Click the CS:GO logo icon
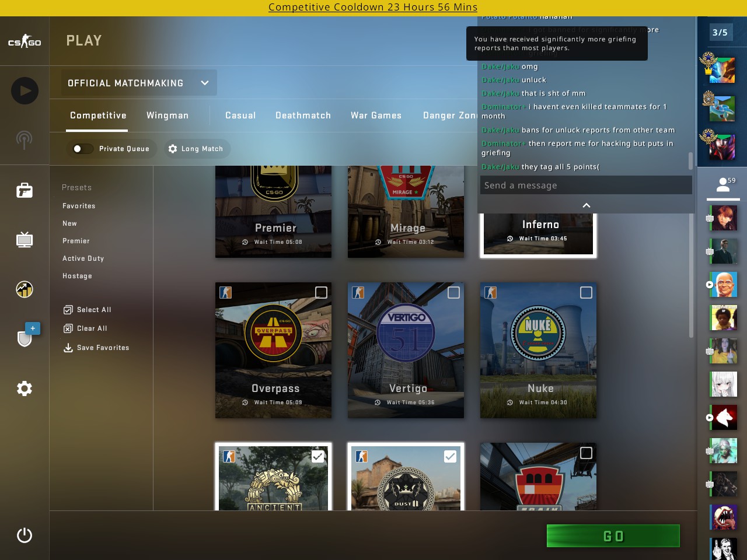The image size is (747, 560). point(25,41)
